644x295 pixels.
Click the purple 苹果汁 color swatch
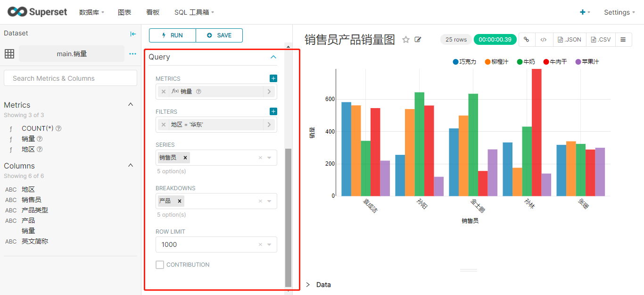[x=578, y=61]
